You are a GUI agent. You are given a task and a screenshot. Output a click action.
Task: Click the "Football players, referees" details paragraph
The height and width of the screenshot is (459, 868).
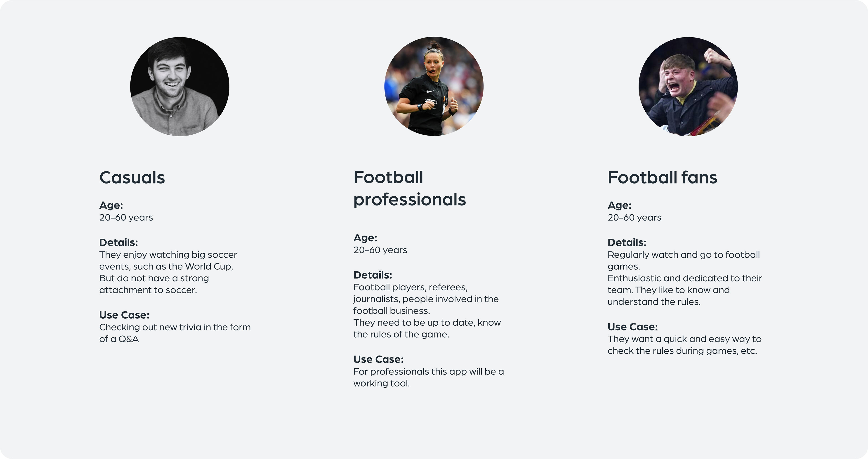click(427, 311)
